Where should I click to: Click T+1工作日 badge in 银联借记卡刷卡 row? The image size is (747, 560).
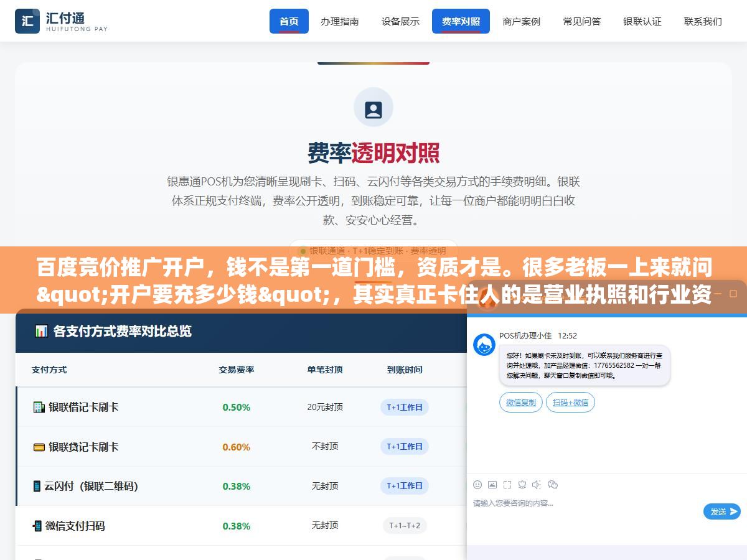tap(405, 408)
